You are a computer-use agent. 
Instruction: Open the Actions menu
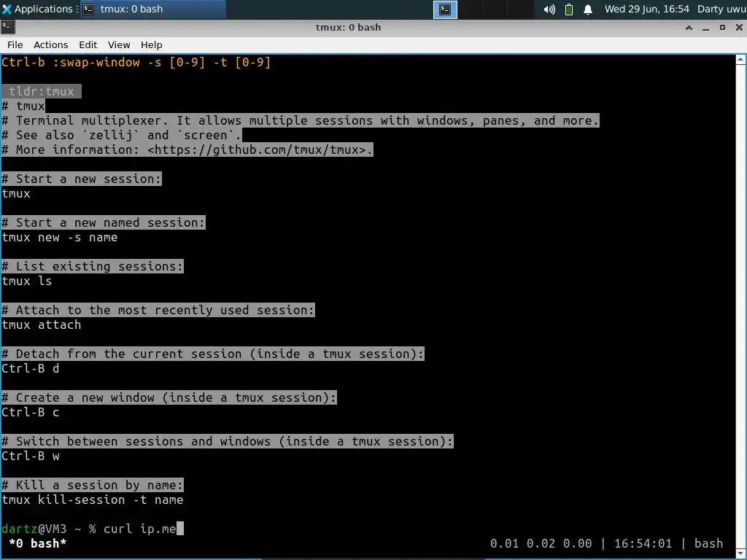coord(50,44)
